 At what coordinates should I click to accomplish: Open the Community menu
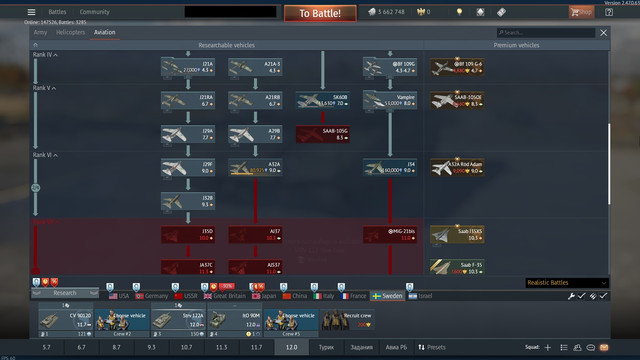point(94,12)
